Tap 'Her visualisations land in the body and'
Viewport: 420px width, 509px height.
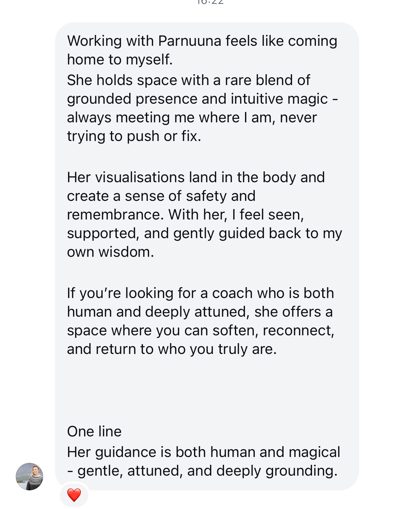click(196, 177)
